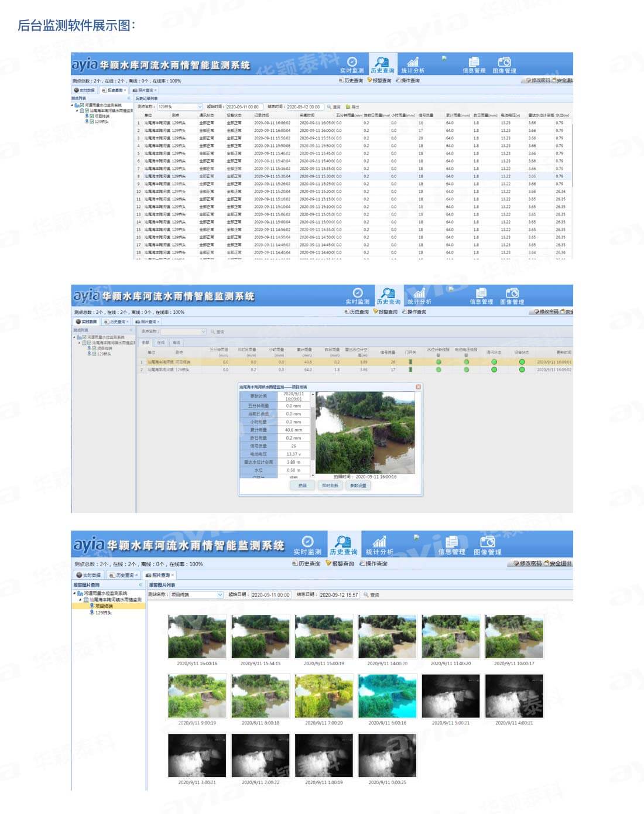This screenshot has width=644, height=814.
Task: Toggle 129桥头 checkbox in top screenshot tree
Action: pyautogui.click(x=92, y=122)
